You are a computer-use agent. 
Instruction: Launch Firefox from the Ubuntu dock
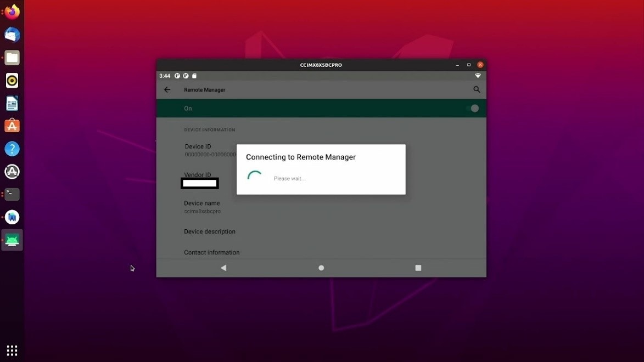click(x=12, y=12)
